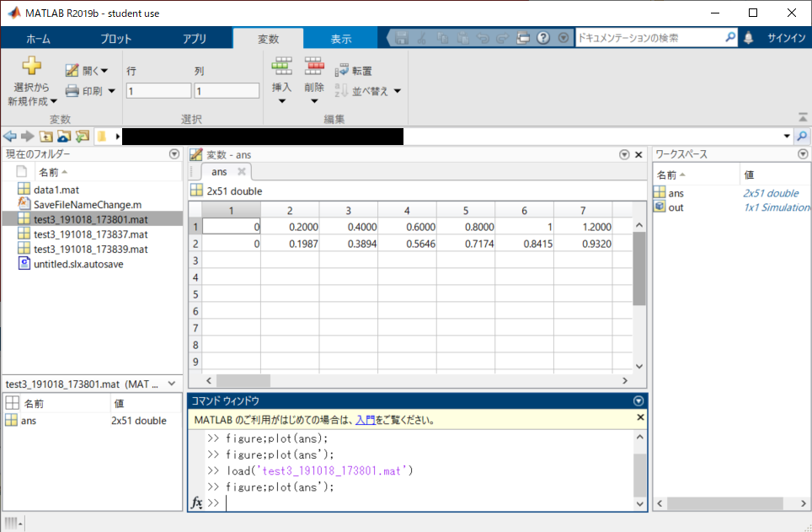Open the Getting Started (入門) link
812x532 pixels.
coord(365,420)
